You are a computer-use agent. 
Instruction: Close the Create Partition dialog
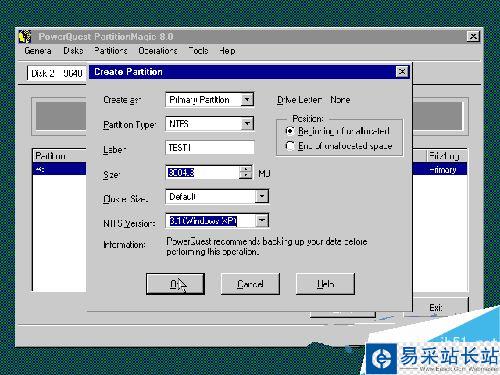click(x=402, y=72)
